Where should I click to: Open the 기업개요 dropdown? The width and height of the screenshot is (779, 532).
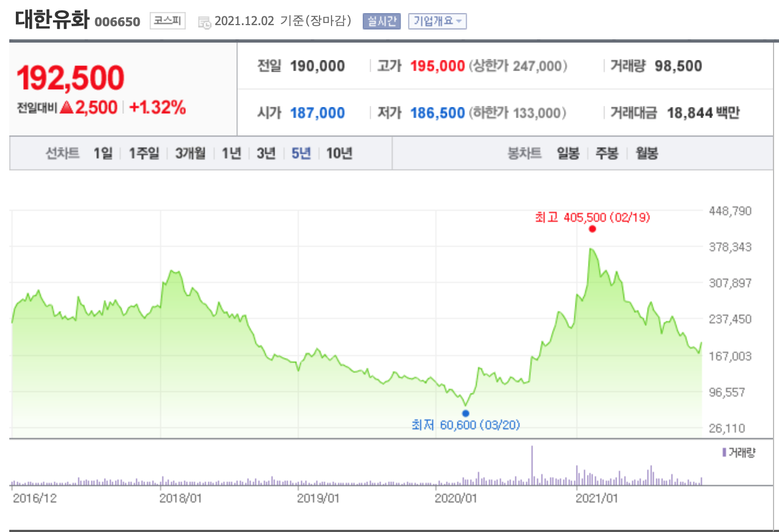(x=437, y=21)
